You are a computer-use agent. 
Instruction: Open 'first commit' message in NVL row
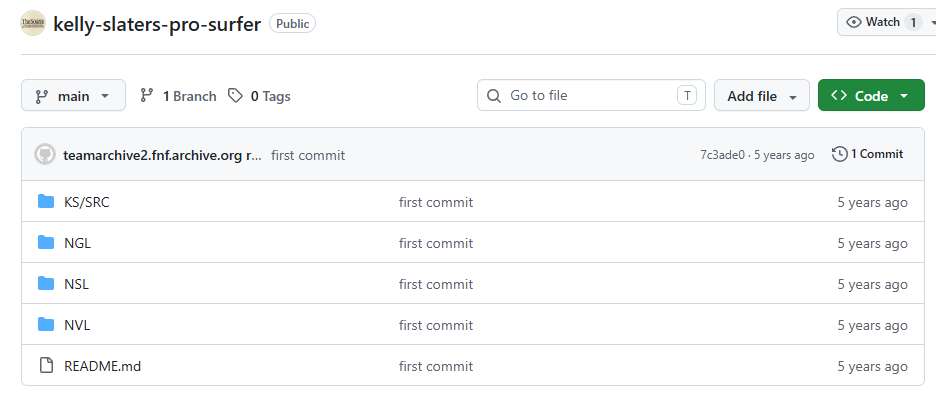pos(436,326)
